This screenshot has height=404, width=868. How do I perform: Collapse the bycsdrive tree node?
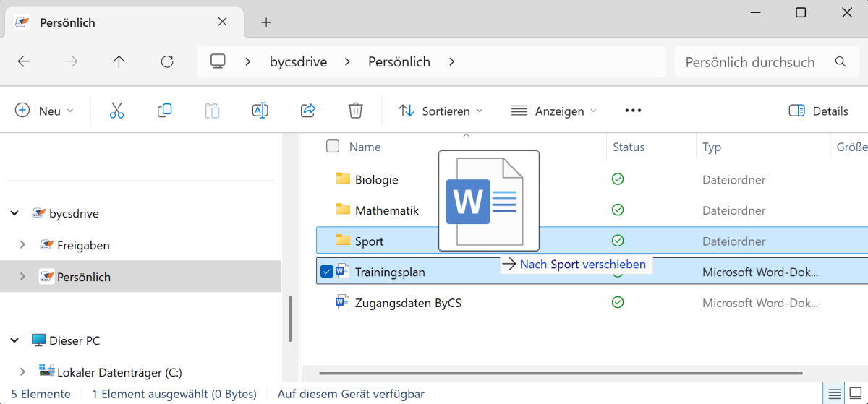pos(14,213)
